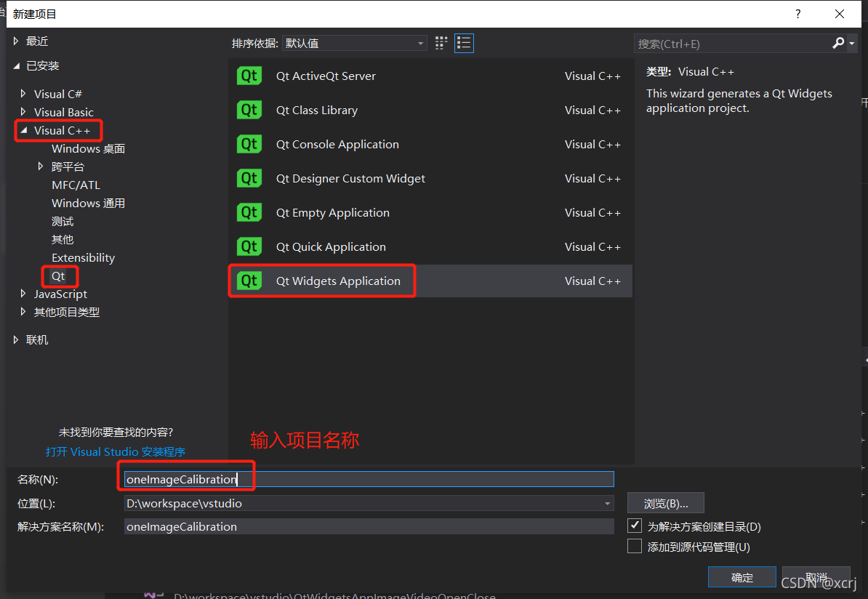
Task: Toggle 为解决方案创建目录 checkbox
Action: [x=635, y=526]
